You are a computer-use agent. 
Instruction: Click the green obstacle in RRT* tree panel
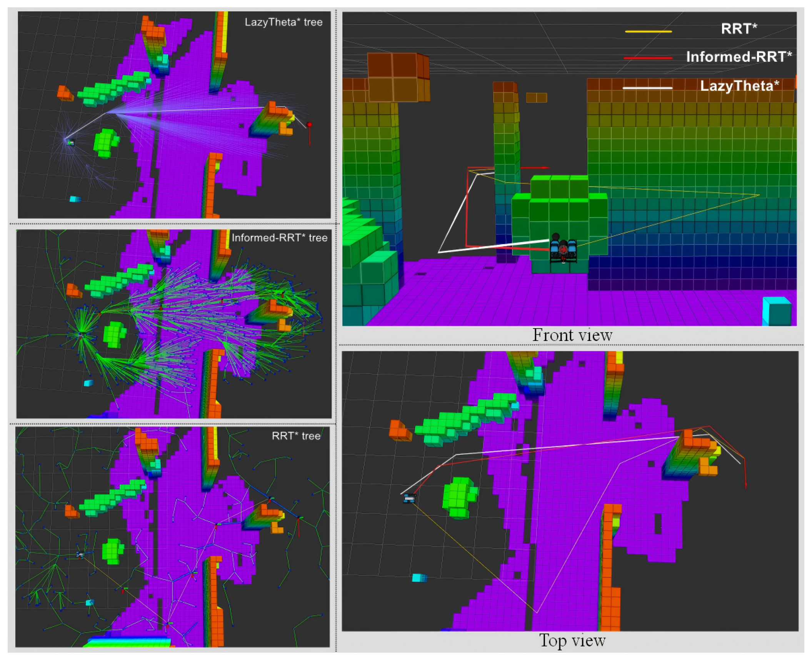point(112,550)
